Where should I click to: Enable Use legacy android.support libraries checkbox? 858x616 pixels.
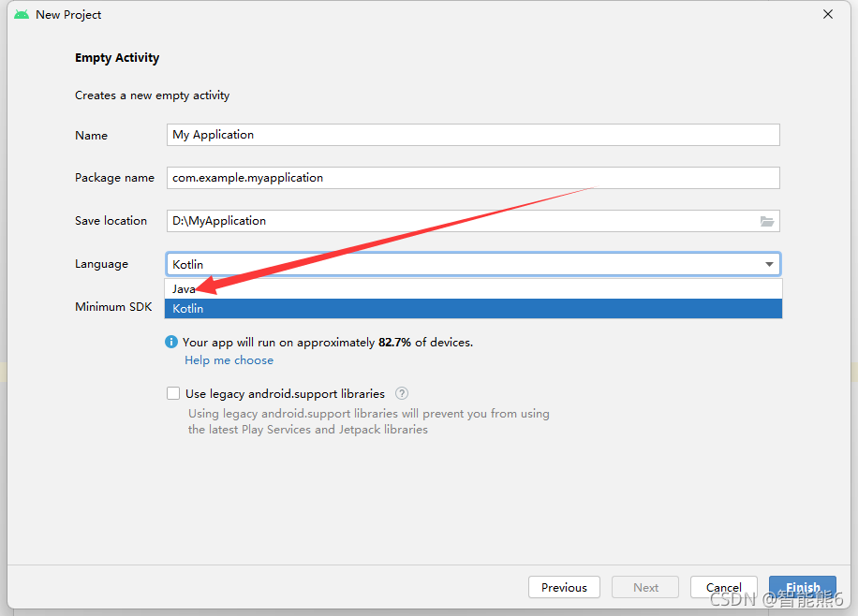[173, 393]
